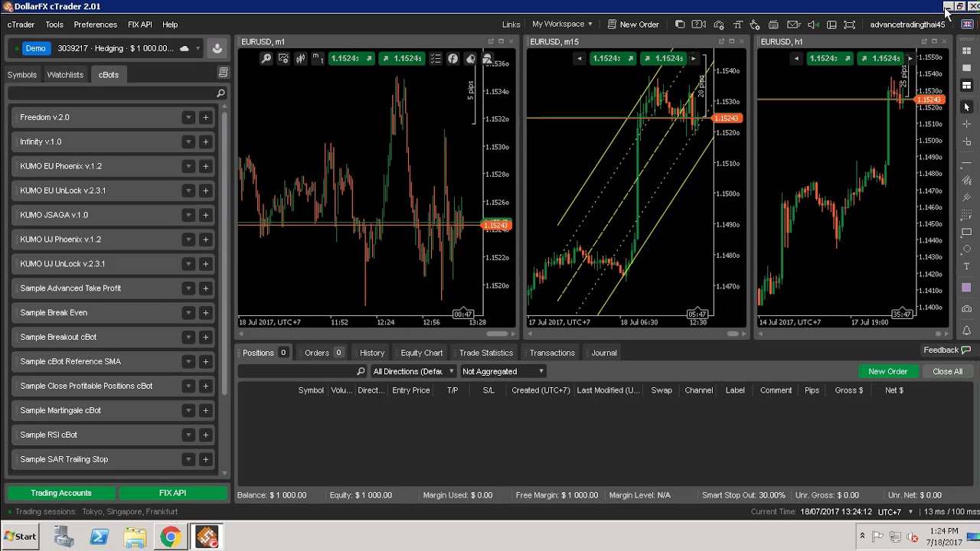The width and height of the screenshot is (980, 551).
Task: Switch to the Watchlists tab
Action: tap(65, 75)
